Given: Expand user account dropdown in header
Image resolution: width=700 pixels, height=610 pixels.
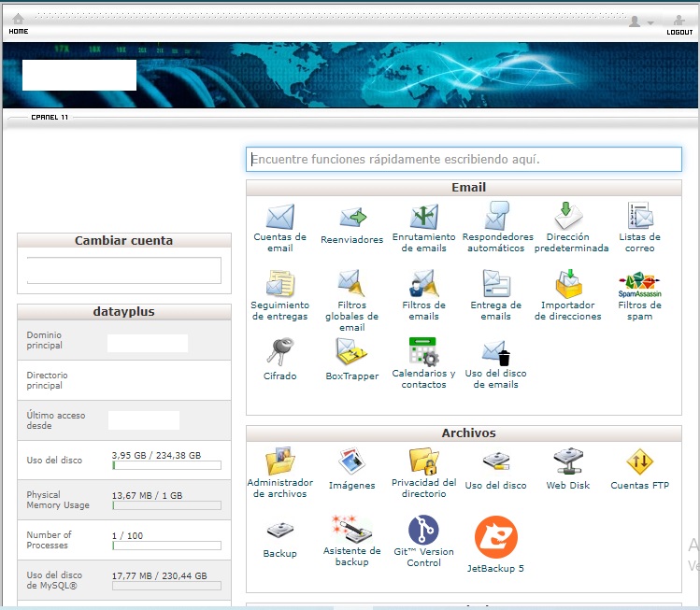Looking at the screenshot, I should [641, 21].
